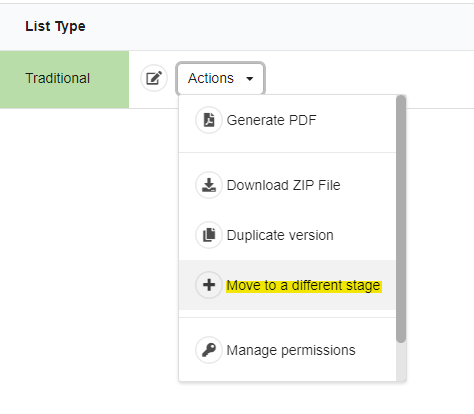This screenshot has width=474, height=414.
Task: Click the caret arrow on Actions button
Action: (x=250, y=79)
